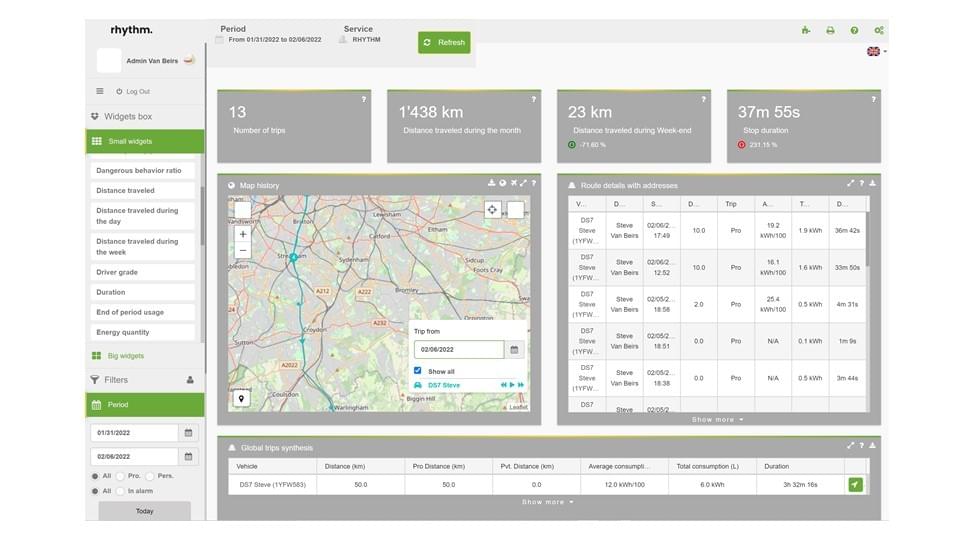This screenshot has height=540, width=960.
Task: Select the Pro. radio button
Action: (x=121, y=476)
